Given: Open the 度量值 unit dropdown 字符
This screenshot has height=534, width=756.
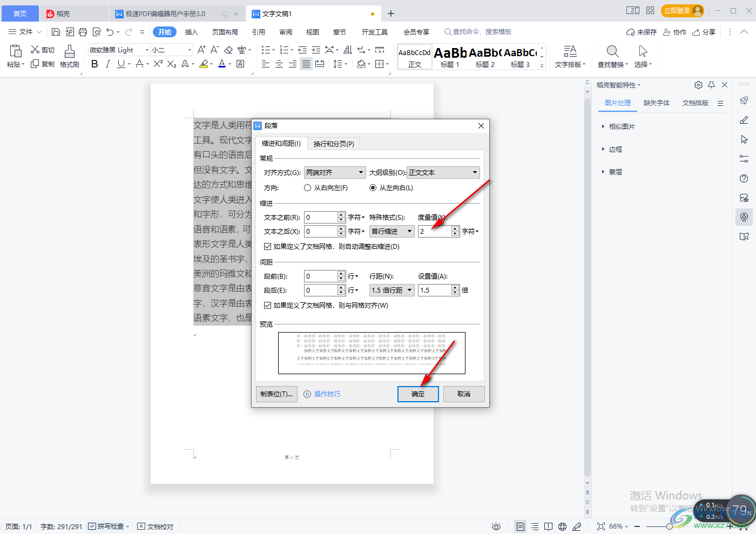Looking at the screenshot, I should [x=470, y=231].
